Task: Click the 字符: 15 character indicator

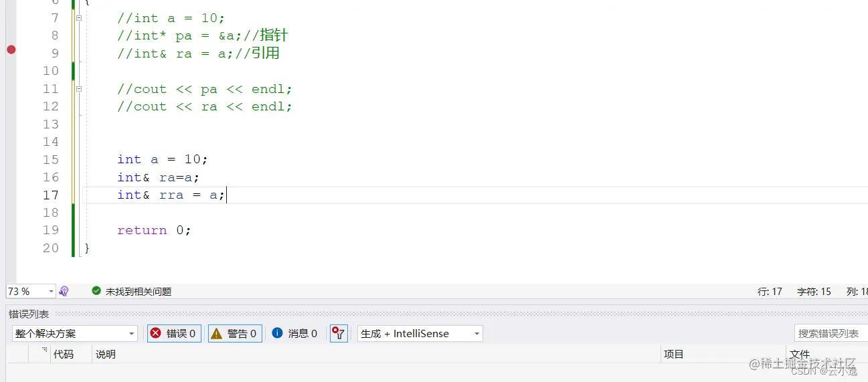Action: click(814, 292)
